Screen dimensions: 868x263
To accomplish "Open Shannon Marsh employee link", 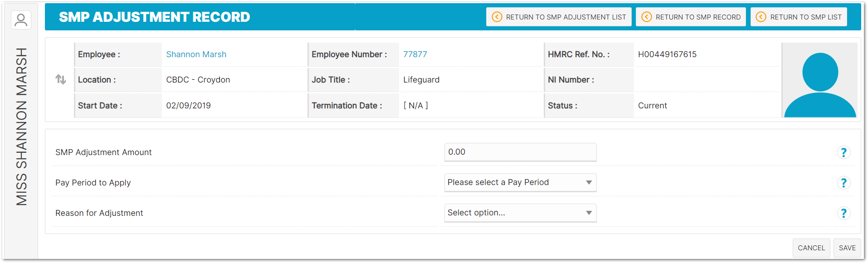I will pyautogui.click(x=196, y=54).
